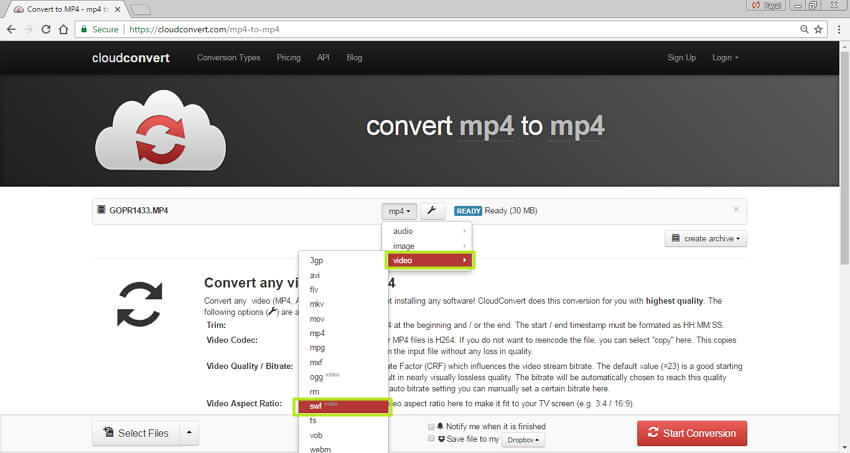The height and width of the screenshot is (453, 850).
Task: Open the create archive dropdown
Action: tap(705, 238)
